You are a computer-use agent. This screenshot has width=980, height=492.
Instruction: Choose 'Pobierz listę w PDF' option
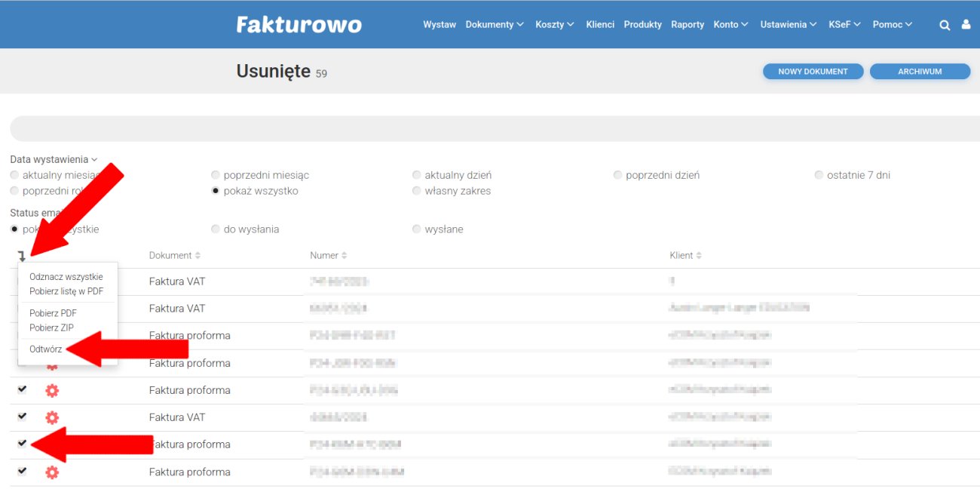(66, 291)
